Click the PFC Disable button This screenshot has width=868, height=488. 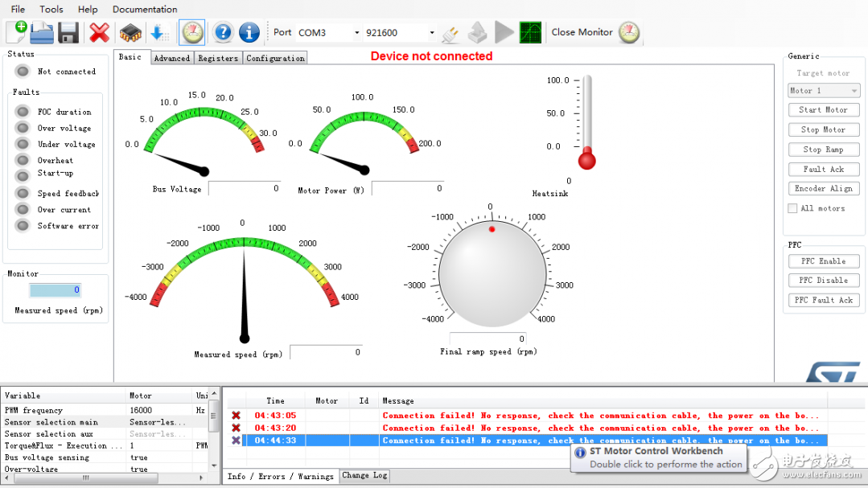(x=824, y=281)
